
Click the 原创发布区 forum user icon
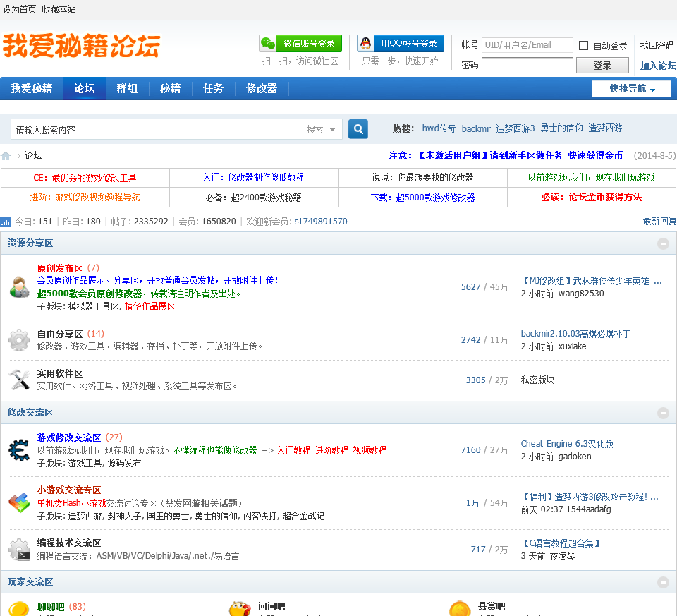pyautogui.click(x=19, y=287)
